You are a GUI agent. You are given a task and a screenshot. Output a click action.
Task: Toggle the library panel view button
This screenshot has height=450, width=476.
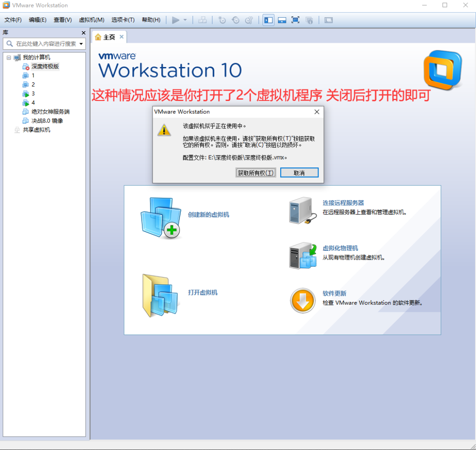pyautogui.click(x=268, y=20)
